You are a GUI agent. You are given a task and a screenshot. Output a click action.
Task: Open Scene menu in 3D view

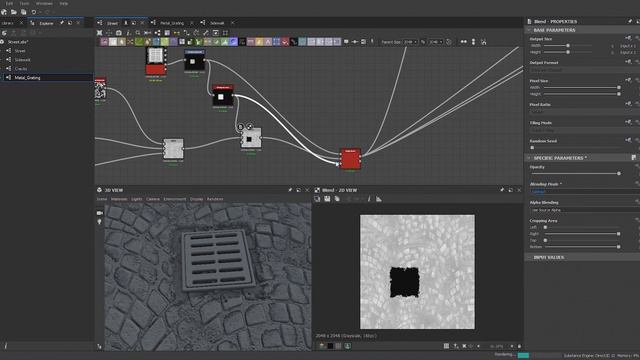coord(102,199)
